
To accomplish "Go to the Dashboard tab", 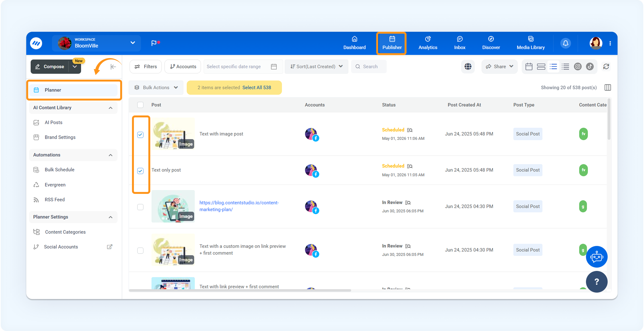I will click(x=354, y=43).
